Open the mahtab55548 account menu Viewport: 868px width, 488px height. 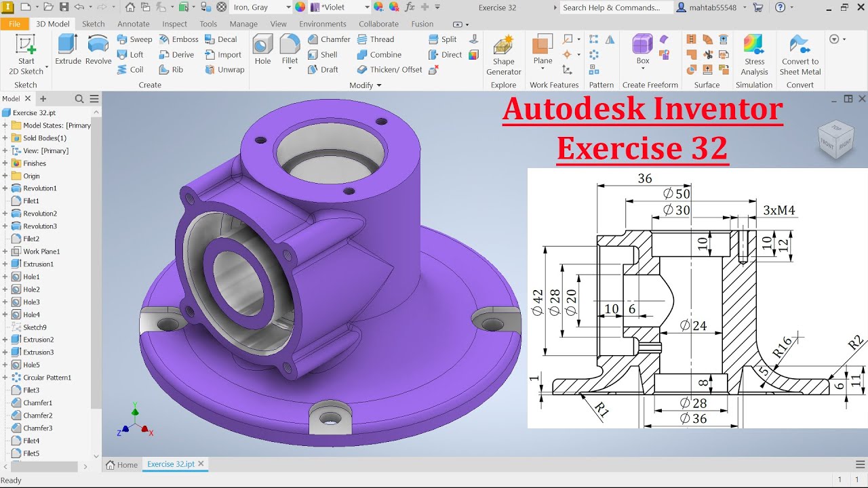pos(713,7)
